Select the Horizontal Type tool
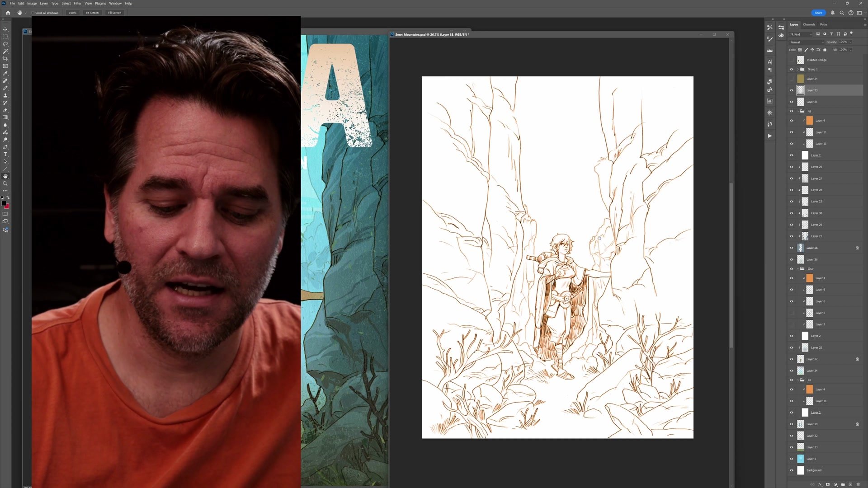This screenshot has height=488, width=868. click(x=5, y=155)
